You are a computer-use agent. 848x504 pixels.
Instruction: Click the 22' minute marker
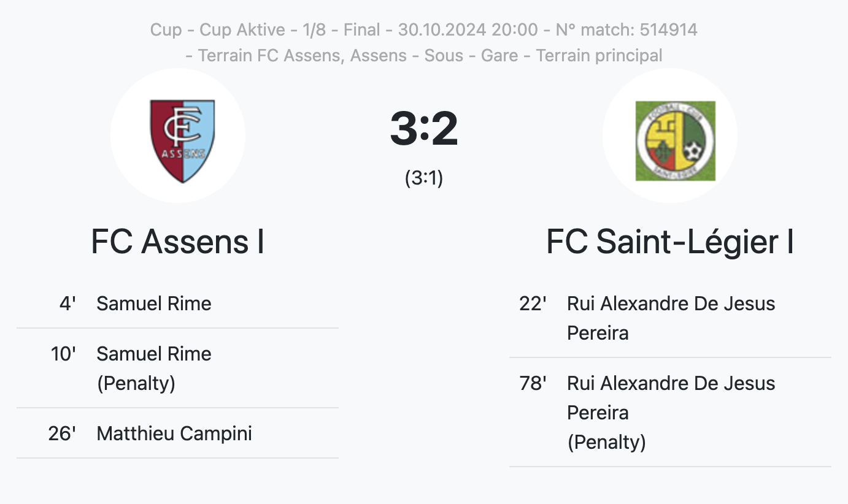click(x=533, y=304)
